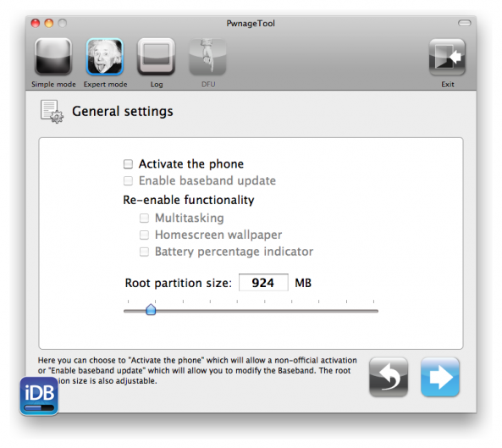Switch to Simple mode
This screenshot has height=448, width=502.
(53, 57)
